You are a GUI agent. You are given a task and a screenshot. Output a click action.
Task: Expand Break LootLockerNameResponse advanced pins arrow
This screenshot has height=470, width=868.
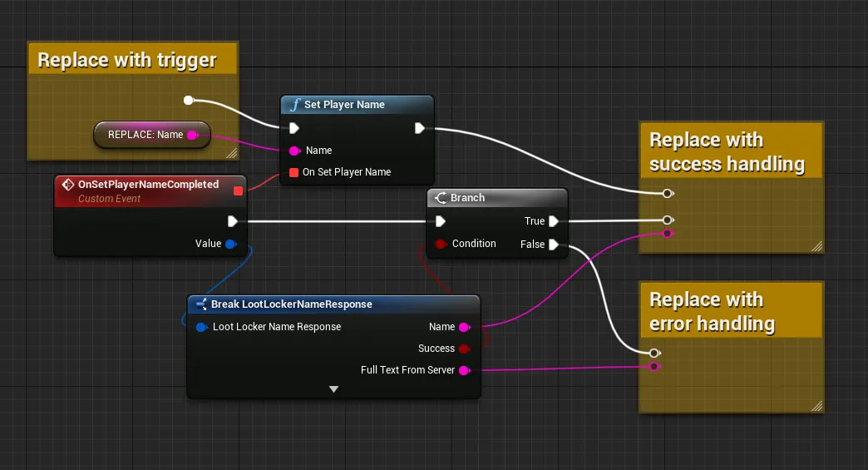(333, 389)
